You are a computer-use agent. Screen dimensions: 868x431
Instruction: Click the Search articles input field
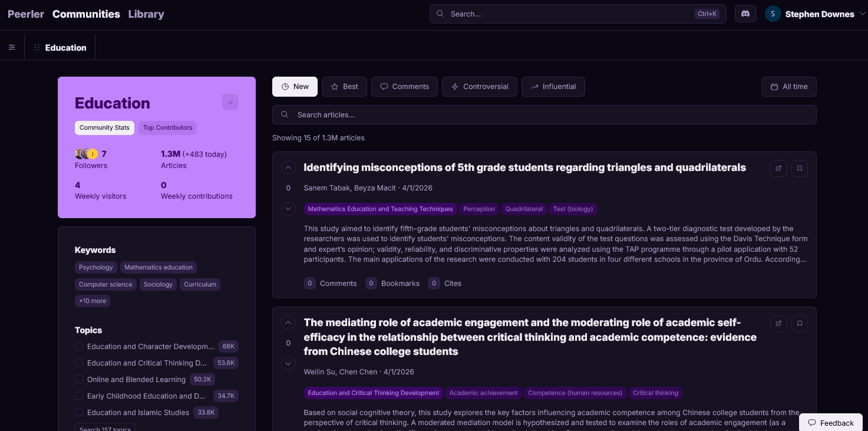pyautogui.click(x=544, y=115)
